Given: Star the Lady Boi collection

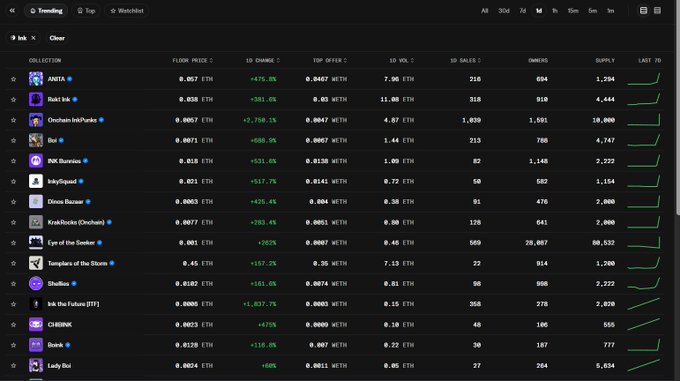Looking at the screenshot, I should [13, 365].
